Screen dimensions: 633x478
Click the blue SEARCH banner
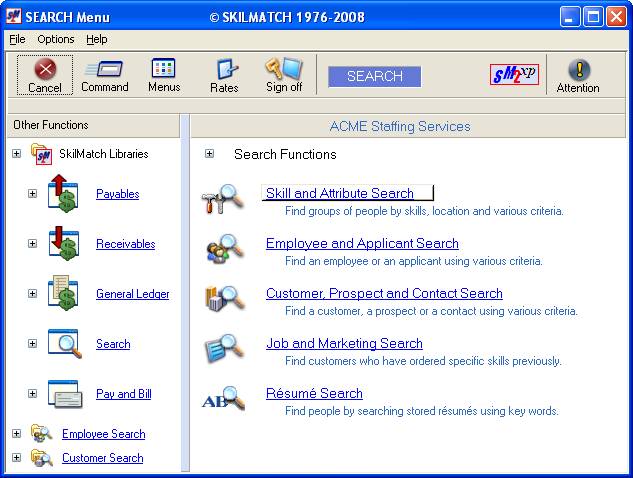374,76
